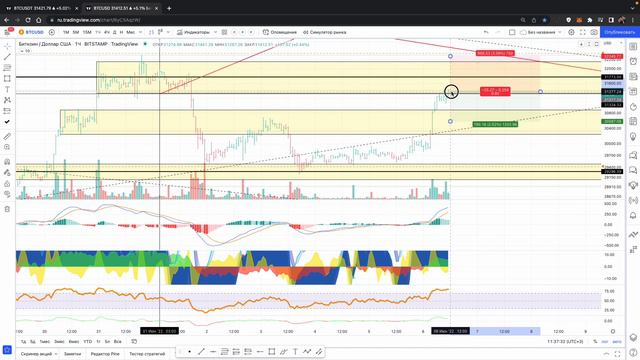Toggle magnet mode in the left toolbar
Image resolution: width=640 pixels, height=360 pixels.
coord(7,162)
